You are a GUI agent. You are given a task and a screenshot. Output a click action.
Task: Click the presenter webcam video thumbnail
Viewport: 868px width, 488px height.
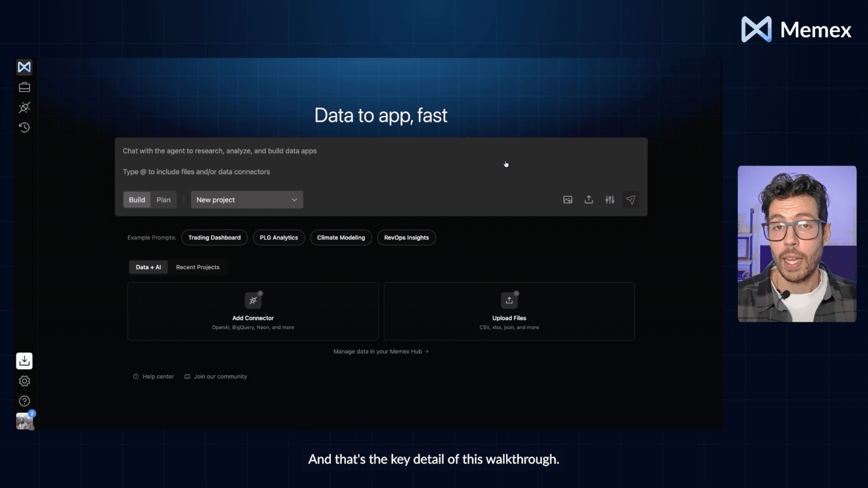tap(797, 244)
